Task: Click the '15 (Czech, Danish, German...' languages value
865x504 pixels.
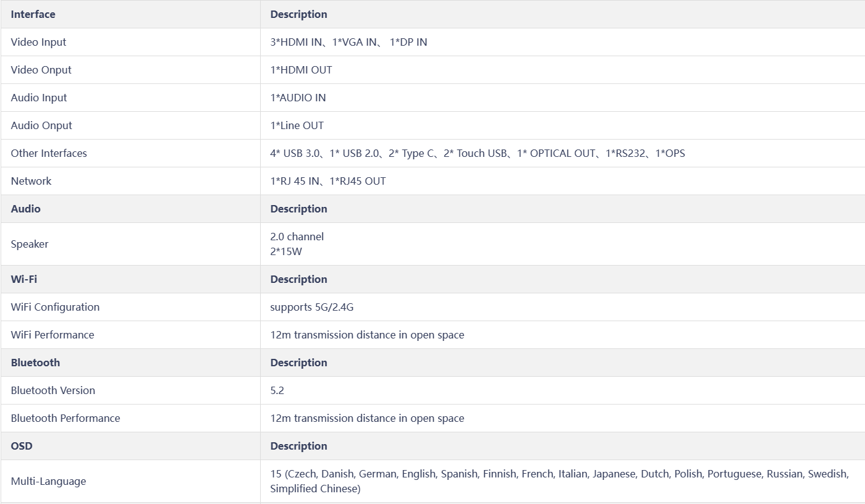Action: tap(559, 481)
